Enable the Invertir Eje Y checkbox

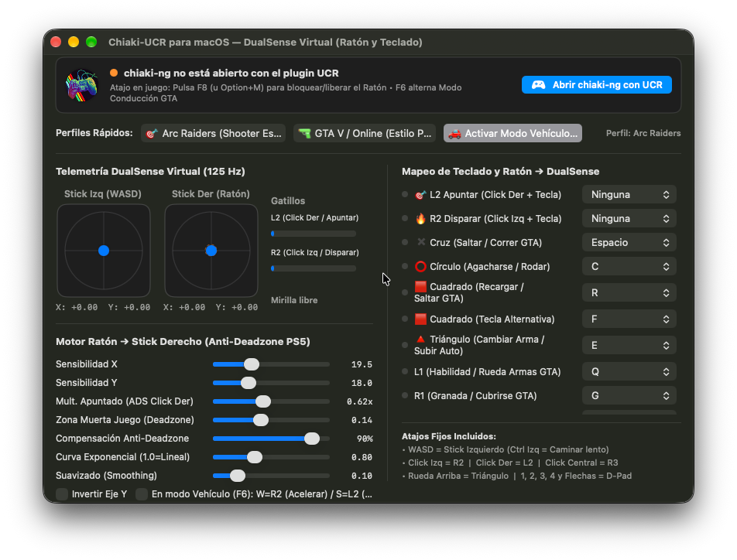click(x=62, y=493)
